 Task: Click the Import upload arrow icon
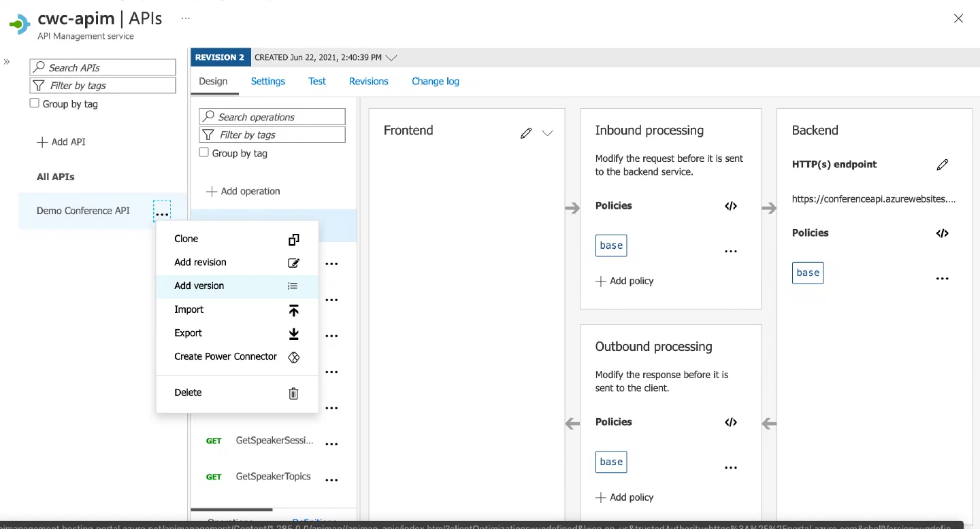[x=293, y=310]
